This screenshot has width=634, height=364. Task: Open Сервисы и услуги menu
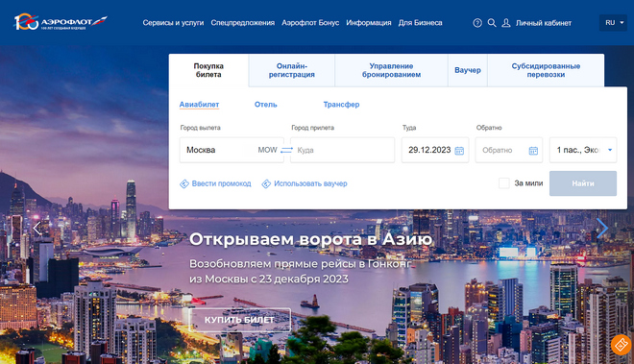tap(173, 23)
